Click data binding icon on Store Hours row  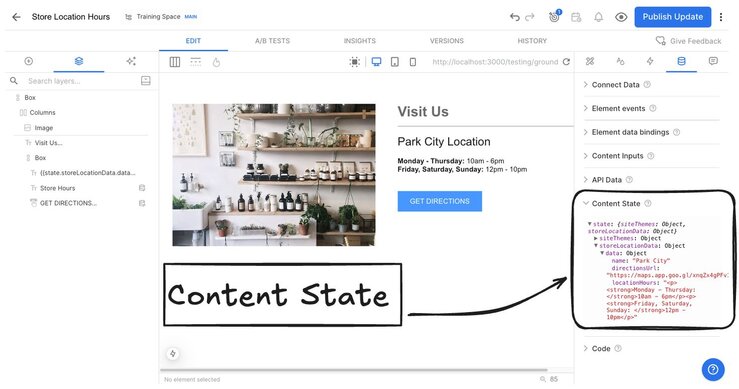click(x=142, y=188)
